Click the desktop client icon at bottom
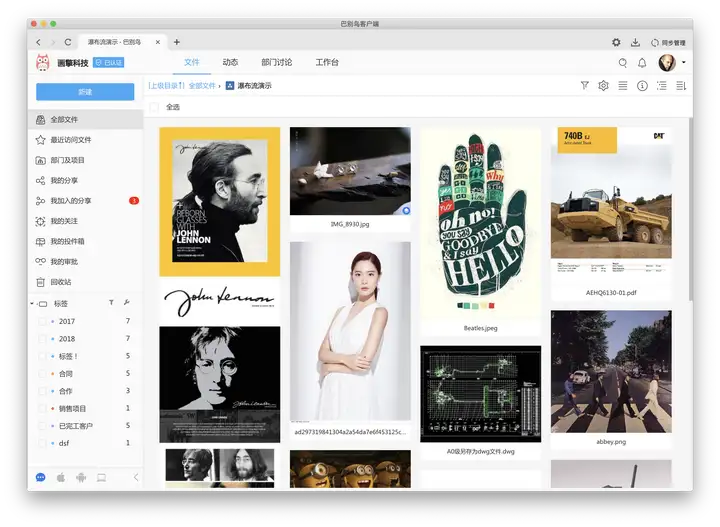This screenshot has height=527, width=720. pyautogui.click(x=101, y=477)
